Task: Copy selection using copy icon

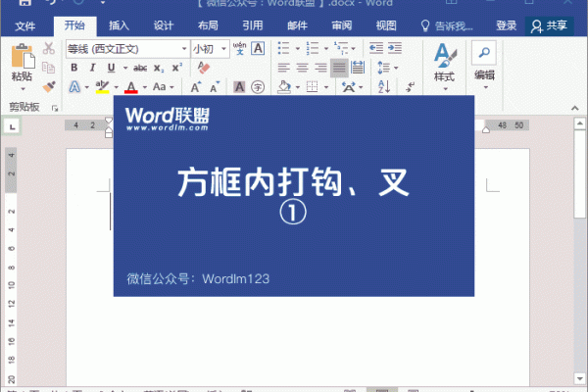Action: click(49, 68)
